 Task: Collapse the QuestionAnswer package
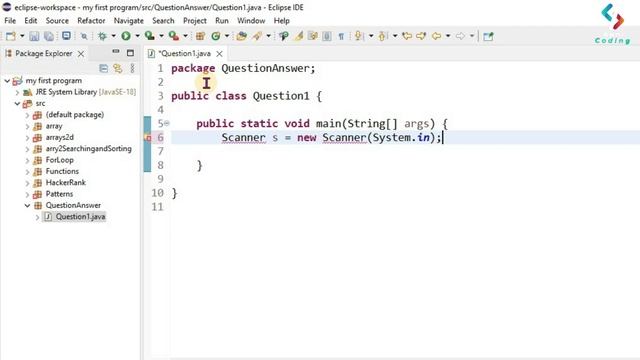click(x=27, y=205)
